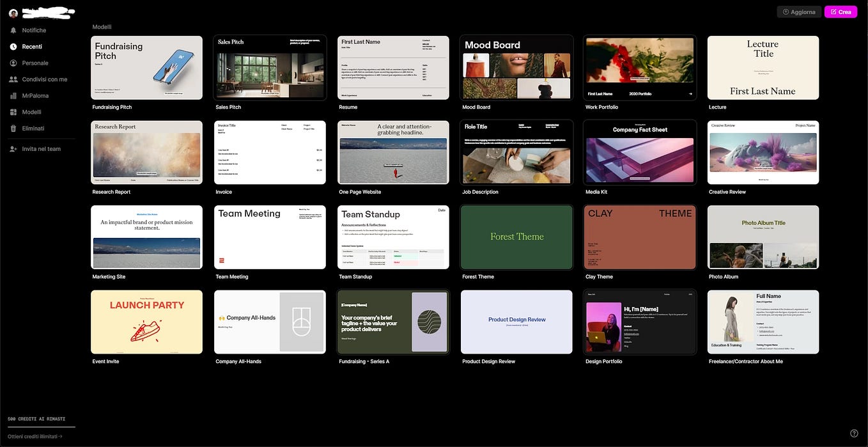Open the Creative Review template thumbnail

[763, 152]
